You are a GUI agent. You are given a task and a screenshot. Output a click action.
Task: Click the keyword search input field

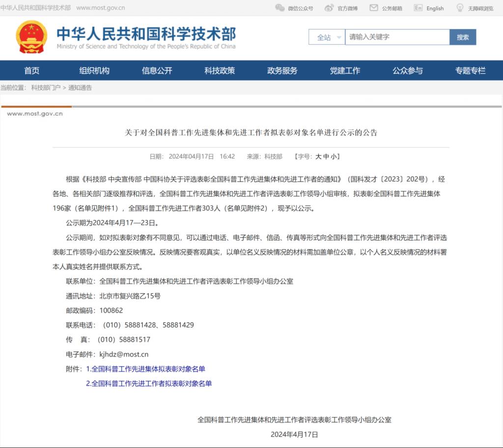[x=397, y=37]
